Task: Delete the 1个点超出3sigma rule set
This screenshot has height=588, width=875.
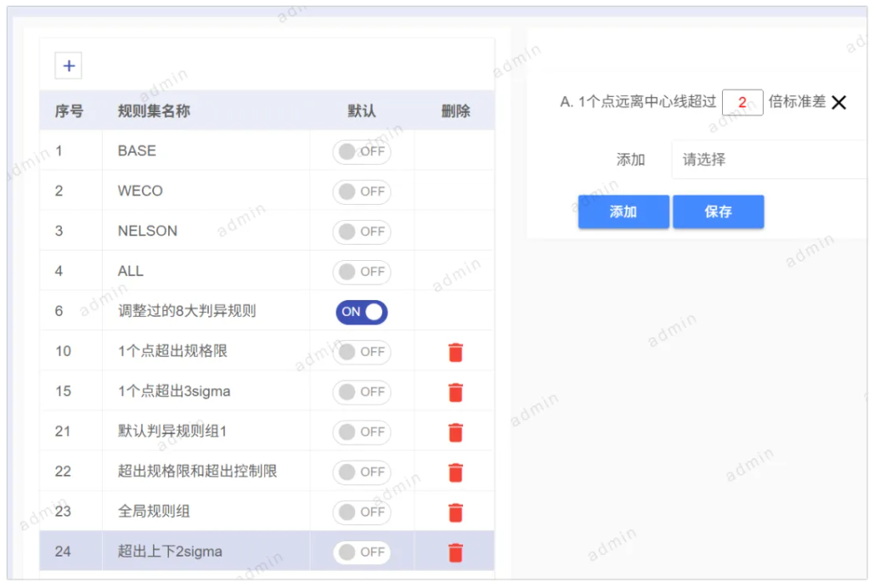Action: pyautogui.click(x=455, y=392)
